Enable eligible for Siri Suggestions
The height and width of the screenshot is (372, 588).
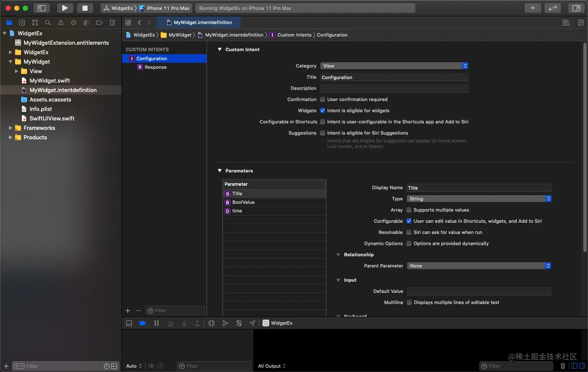click(323, 133)
